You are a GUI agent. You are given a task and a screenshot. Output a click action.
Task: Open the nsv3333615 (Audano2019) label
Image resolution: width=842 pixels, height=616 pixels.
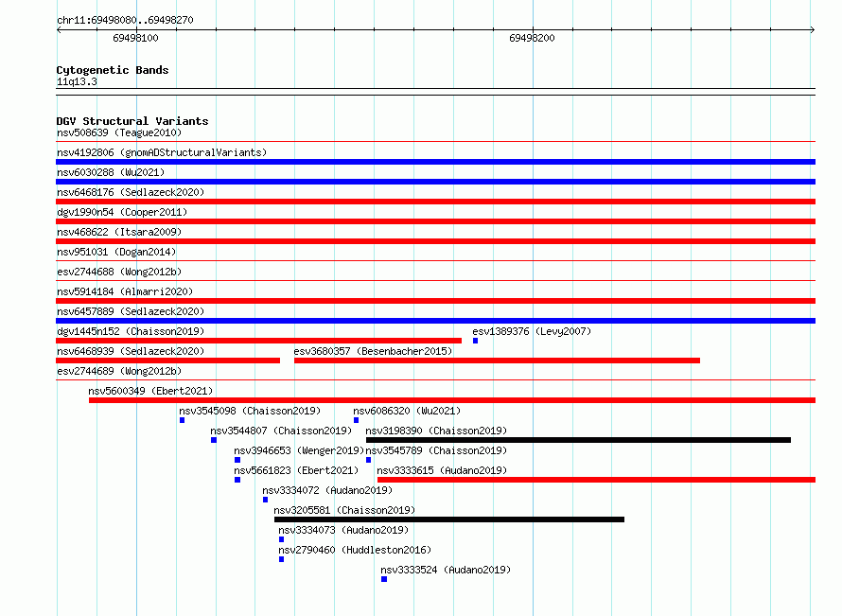(x=442, y=470)
